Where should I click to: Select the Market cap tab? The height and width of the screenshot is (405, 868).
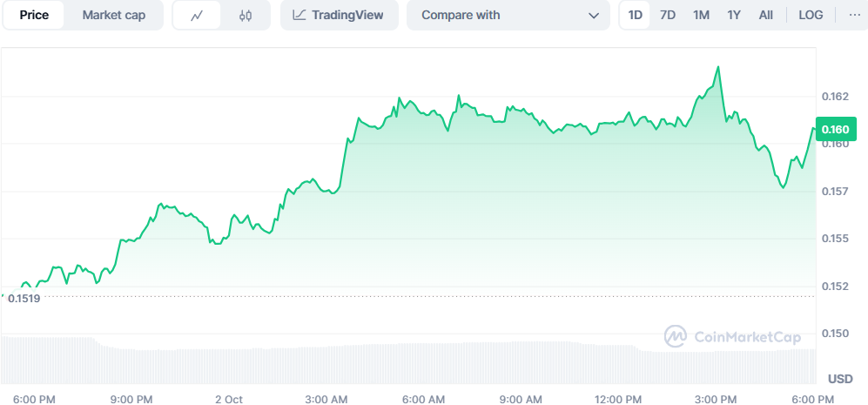pyautogui.click(x=113, y=16)
